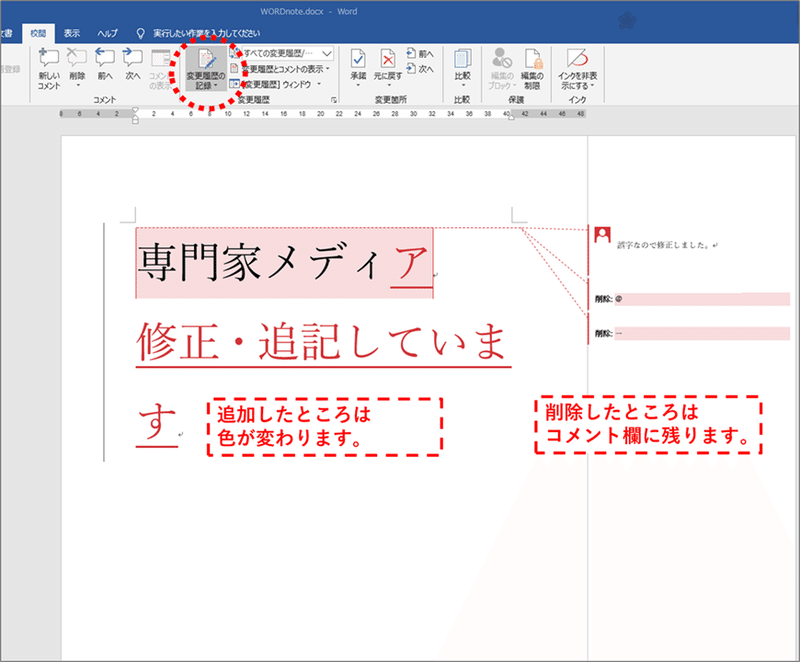Screen dimensions: 800x662
Task: Expand the 元に戻す dropdown arrow
Action: pyautogui.click(x=388, y=85)
